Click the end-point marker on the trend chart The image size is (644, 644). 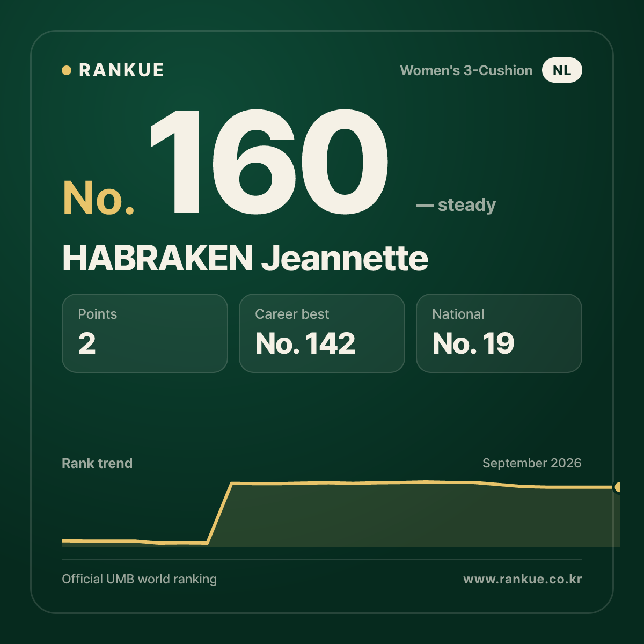click(618, 487)
